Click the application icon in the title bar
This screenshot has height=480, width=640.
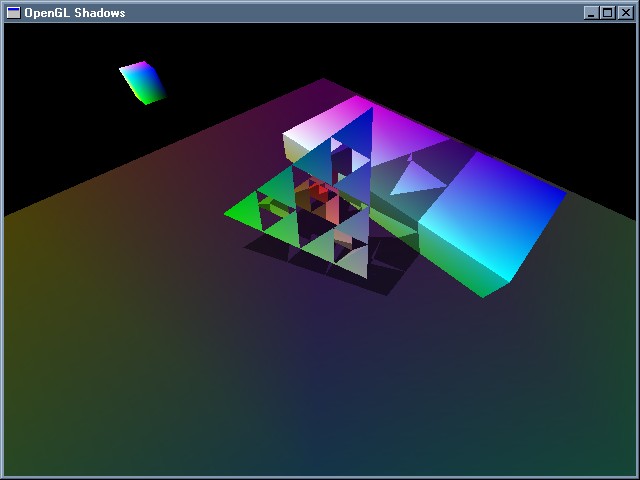click(x=13, y=12)
